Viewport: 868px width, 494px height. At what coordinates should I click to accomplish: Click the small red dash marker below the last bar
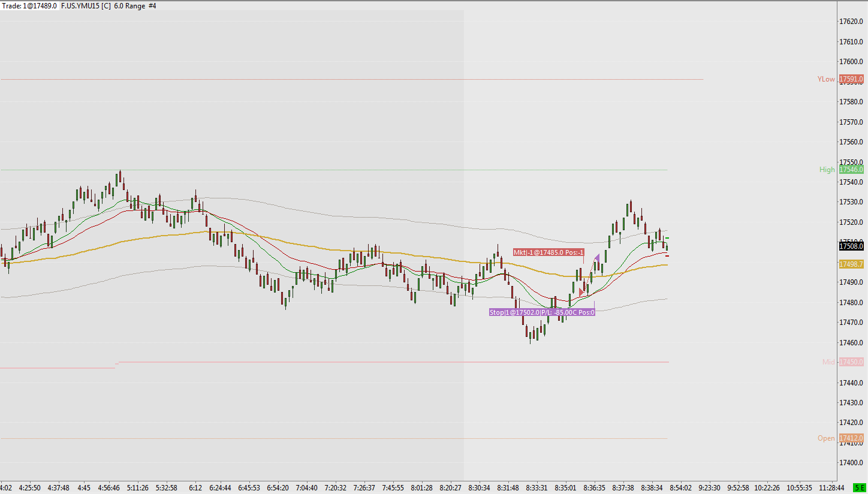pos(667,256)
